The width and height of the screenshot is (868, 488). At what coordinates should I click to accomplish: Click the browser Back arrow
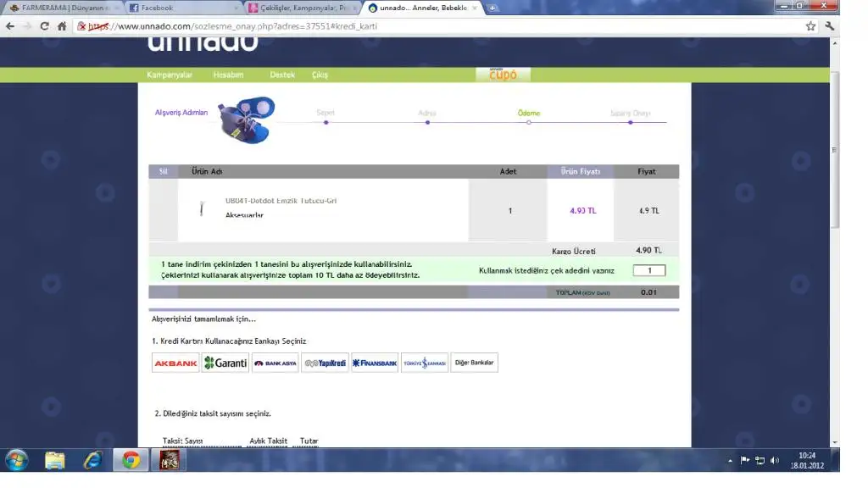pyautogui.click(x=10, y=26)
